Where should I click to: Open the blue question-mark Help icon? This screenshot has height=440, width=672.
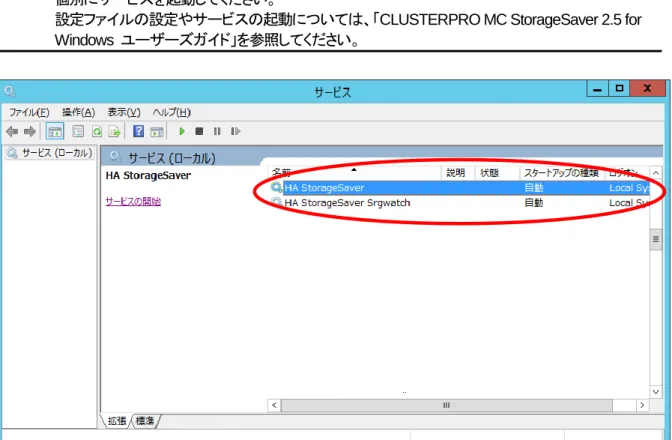click(138, 131)
